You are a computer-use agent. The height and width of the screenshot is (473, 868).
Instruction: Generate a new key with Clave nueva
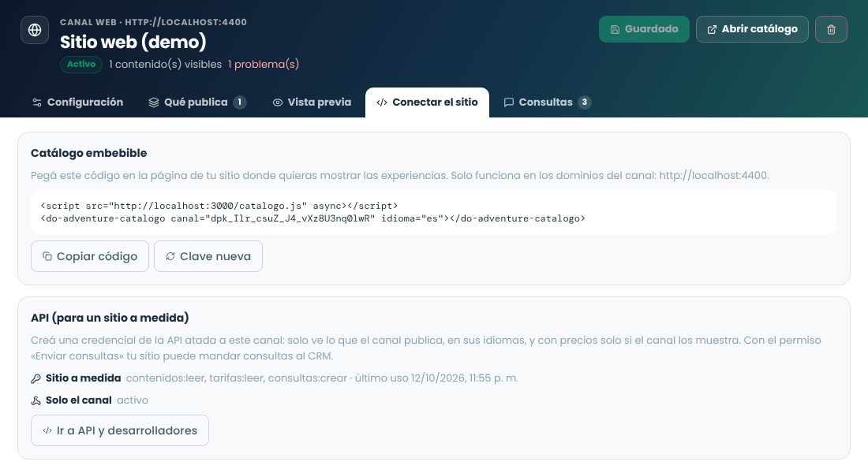click(x=208, y=256)
